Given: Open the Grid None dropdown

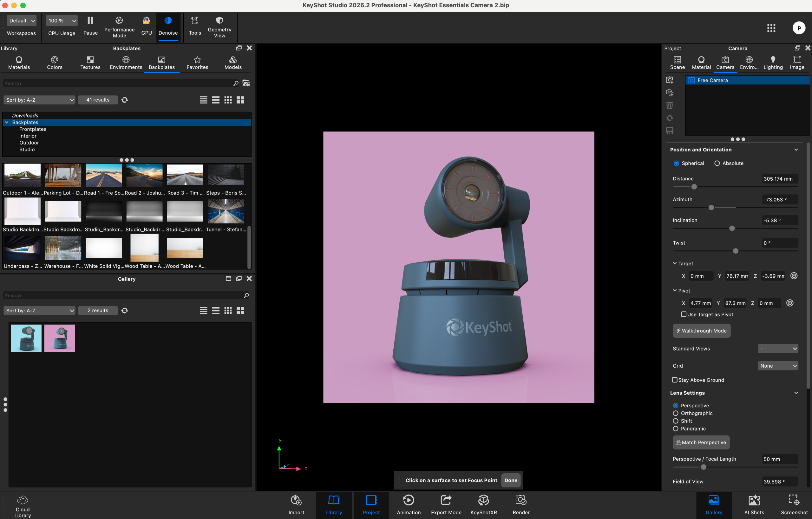Looking at the screenshot, I should coord(778,366).
